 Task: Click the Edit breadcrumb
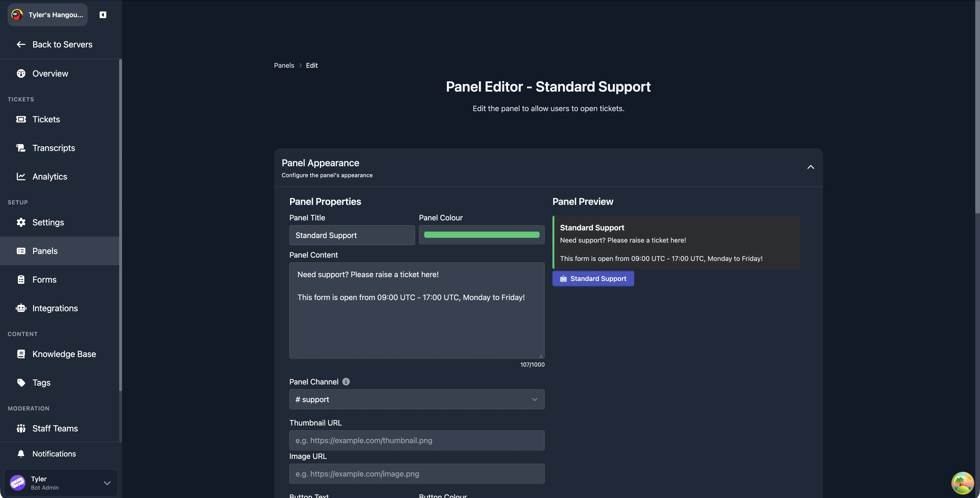tap(311, 66)
